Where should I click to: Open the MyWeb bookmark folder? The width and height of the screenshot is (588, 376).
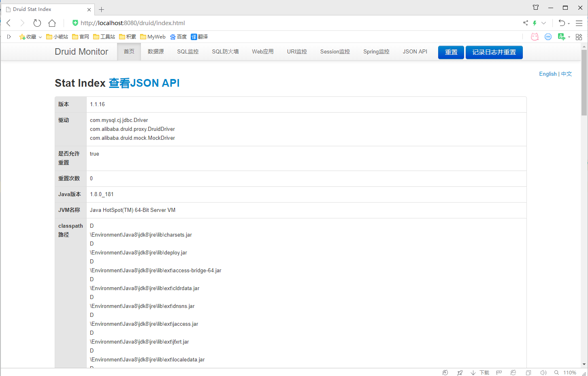coord(153,37)
